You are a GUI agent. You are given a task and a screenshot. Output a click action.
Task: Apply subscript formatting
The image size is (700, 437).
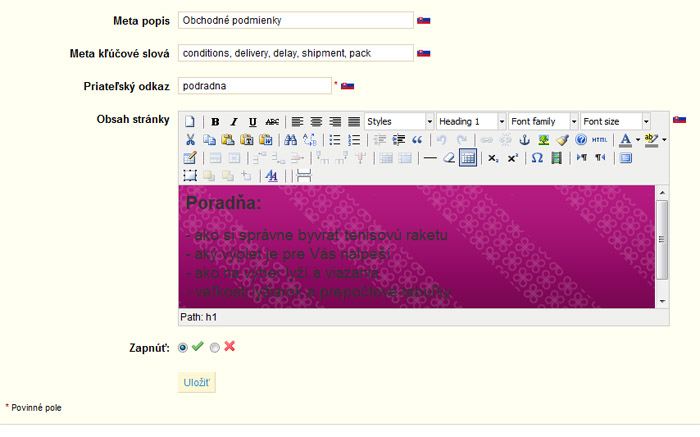(493, 158)
